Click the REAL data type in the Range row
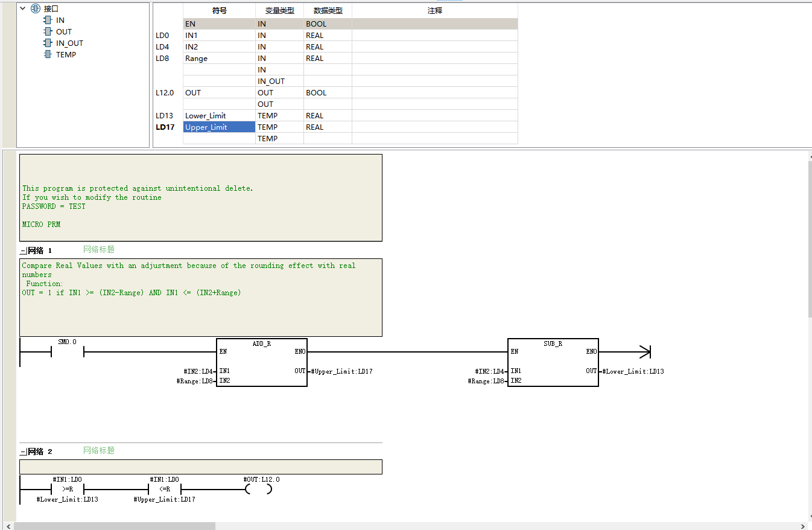Image resolution: width=812 pixels, height=530 pixels. coord(328,59)
